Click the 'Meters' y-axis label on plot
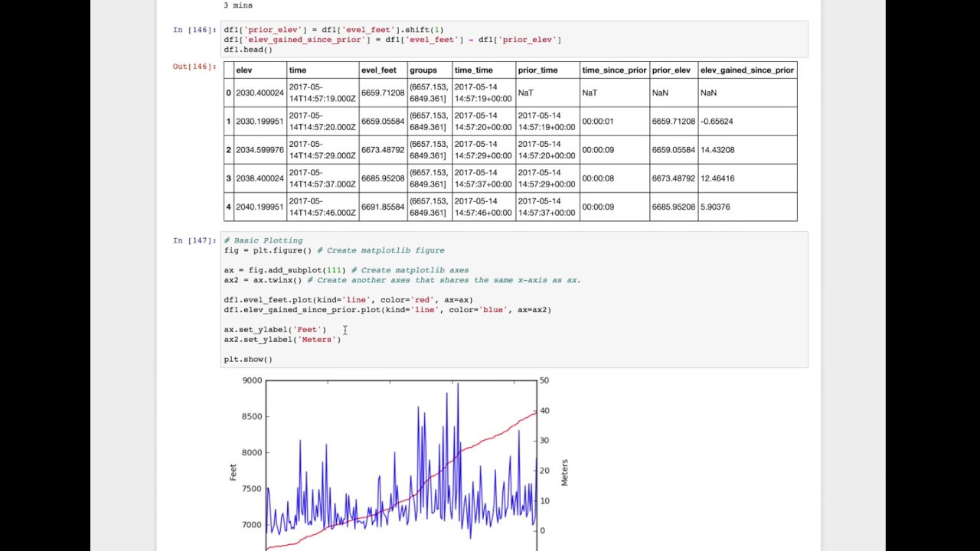 coord(565,472)
